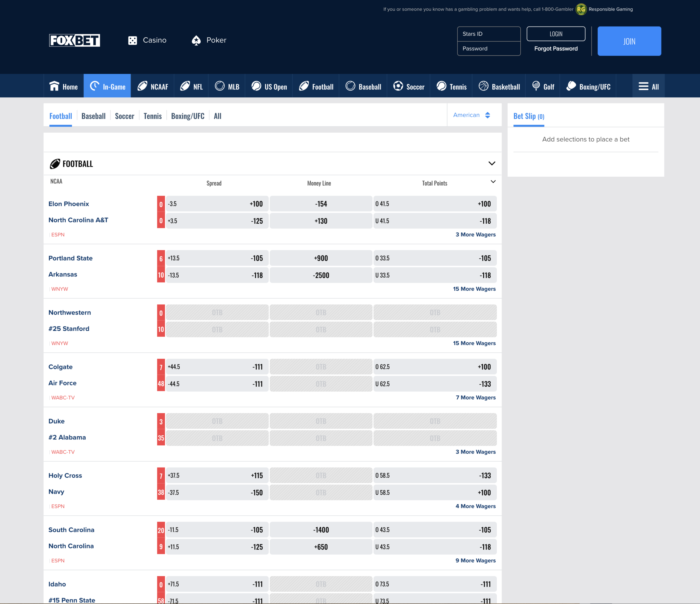Select Under 33.5 total for Arkansas game
Screen dimensions: 700x604
point(435,275)
